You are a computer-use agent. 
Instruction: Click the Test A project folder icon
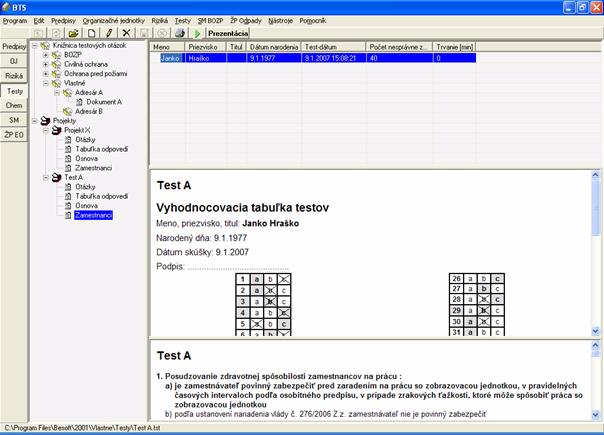pyautogui.click(x=56, y=178)
